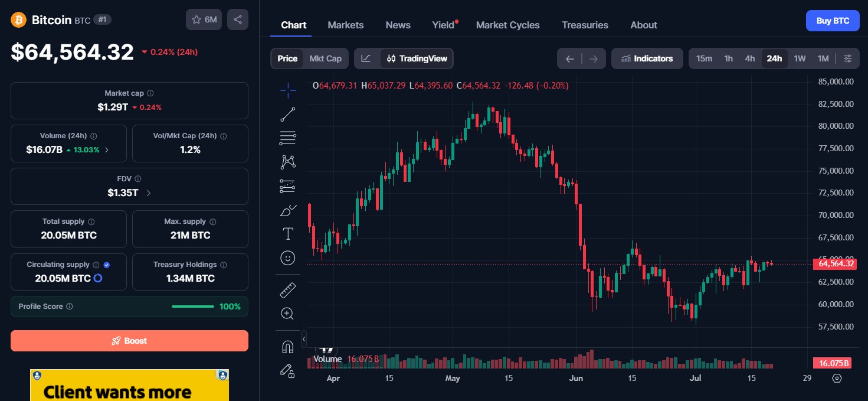Open the Chart tab
Viewport: 868px width, 401px height.
(x=294, y=25)
